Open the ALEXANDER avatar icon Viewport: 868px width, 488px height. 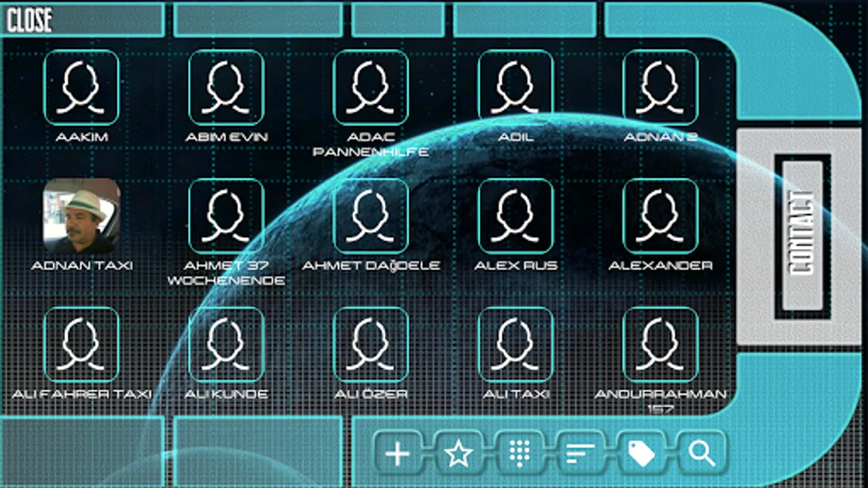click(x=661, y=216)
